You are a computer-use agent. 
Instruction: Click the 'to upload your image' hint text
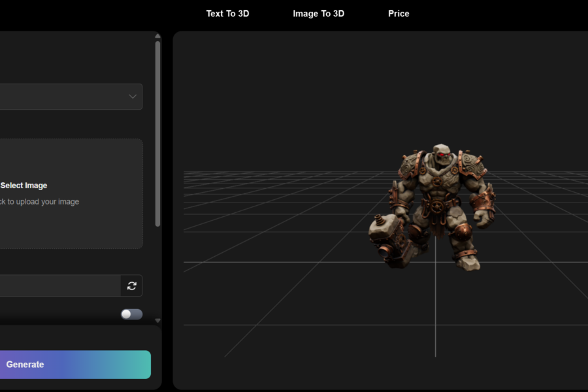pos(43,202)
